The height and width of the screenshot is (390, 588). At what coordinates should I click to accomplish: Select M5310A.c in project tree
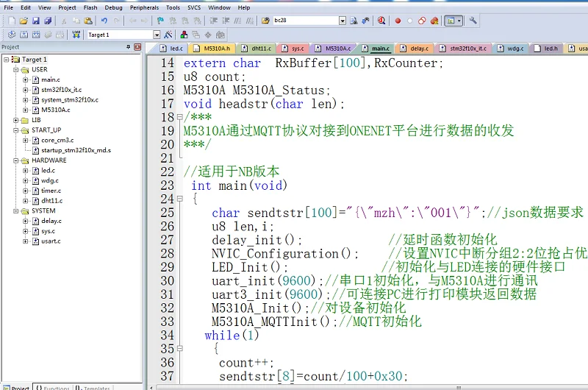(56, 110)
